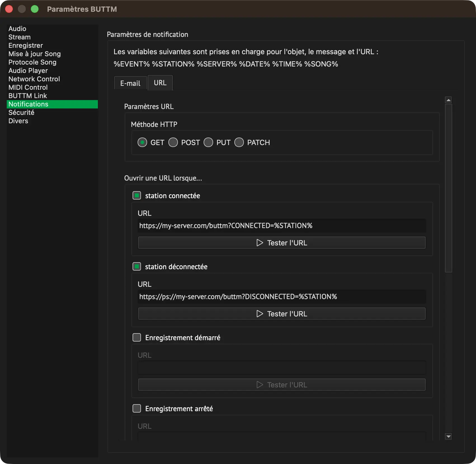Open the Audio settings section
This screenshot has height=464, width=476.
[x=52, y=29]
